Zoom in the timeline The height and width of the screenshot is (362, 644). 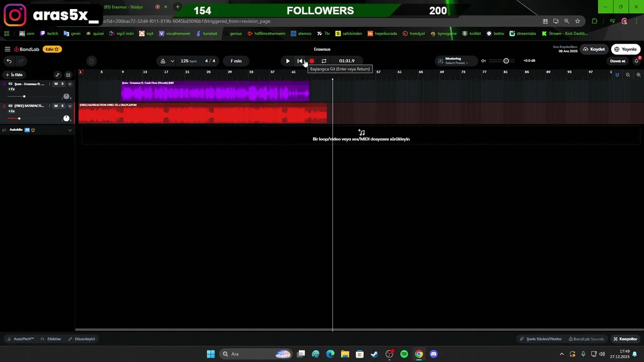[638, 74]
